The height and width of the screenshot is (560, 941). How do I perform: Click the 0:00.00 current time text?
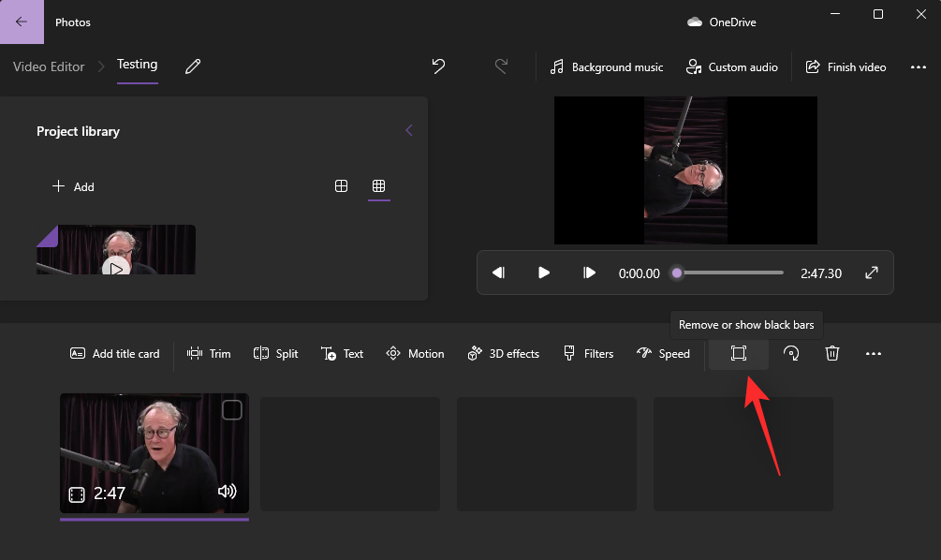pos(640,273)
